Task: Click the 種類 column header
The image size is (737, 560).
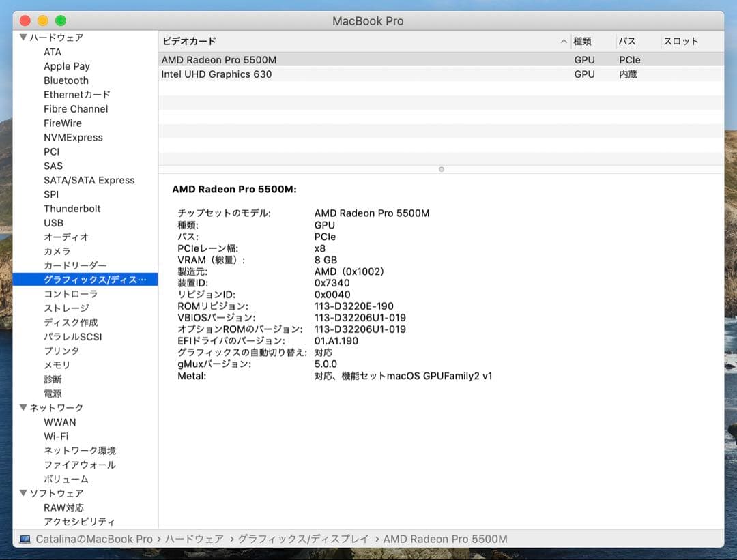Action: click(x=584, y=41)
